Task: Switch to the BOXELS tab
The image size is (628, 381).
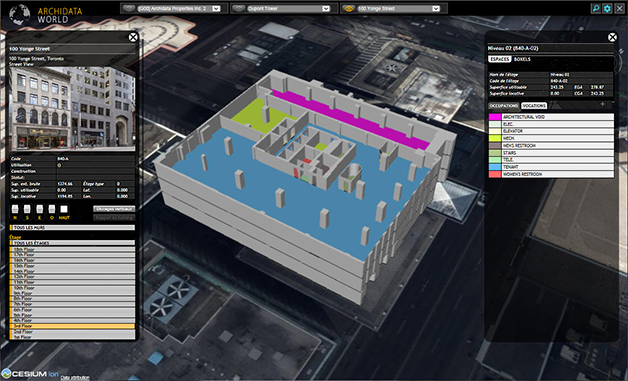Action: click(x=522, y=59)
